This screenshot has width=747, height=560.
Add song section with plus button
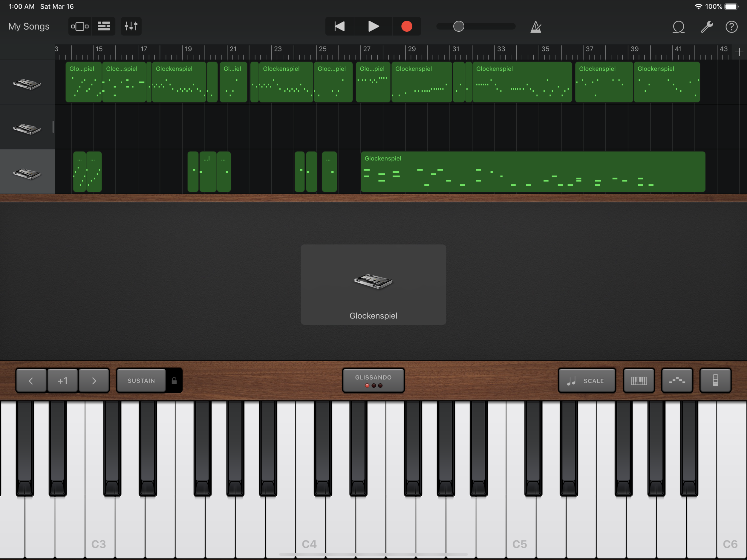click(x=739, y=52)
